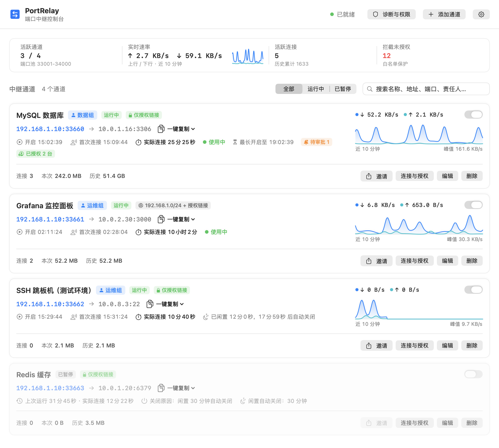Click 邀请 button for MySQL channel

[x=376, y=176]
